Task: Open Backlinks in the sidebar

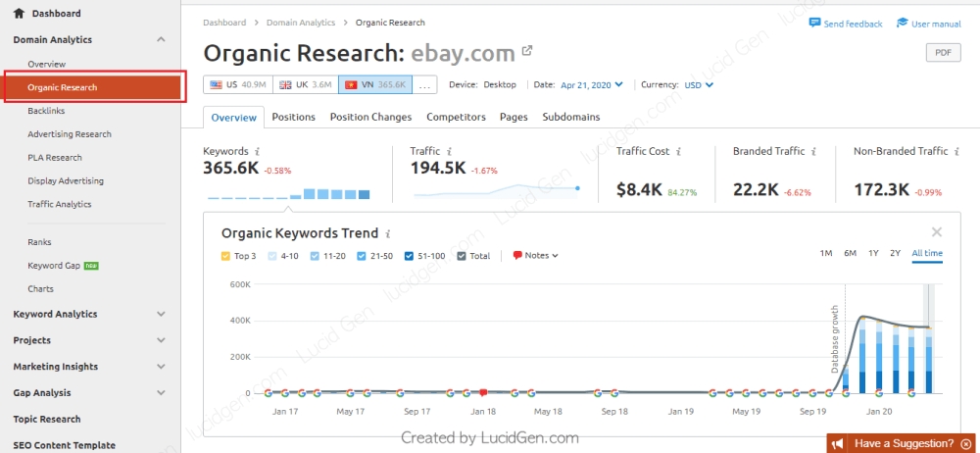Action: click(x=46, y=111)
